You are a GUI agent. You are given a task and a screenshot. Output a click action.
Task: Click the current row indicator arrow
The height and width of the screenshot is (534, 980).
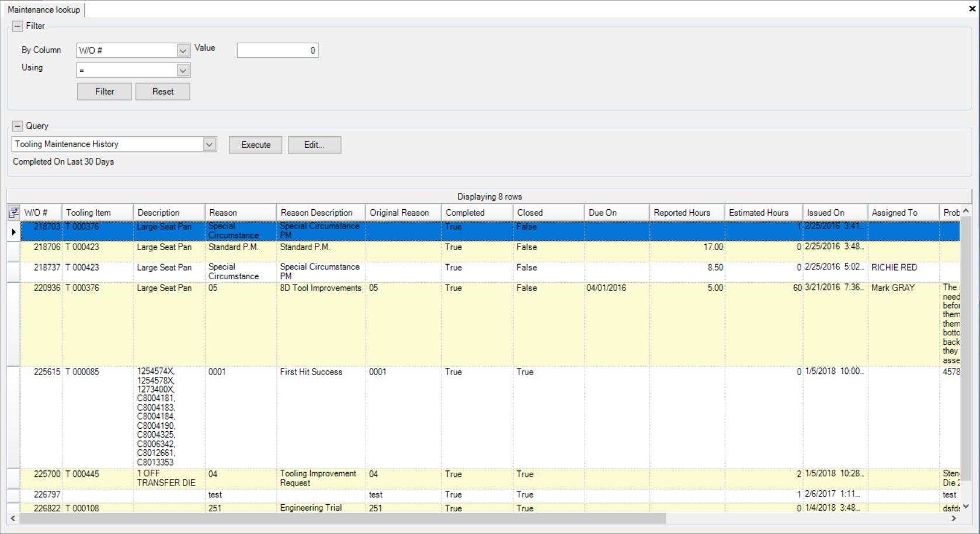click(13, 232)
